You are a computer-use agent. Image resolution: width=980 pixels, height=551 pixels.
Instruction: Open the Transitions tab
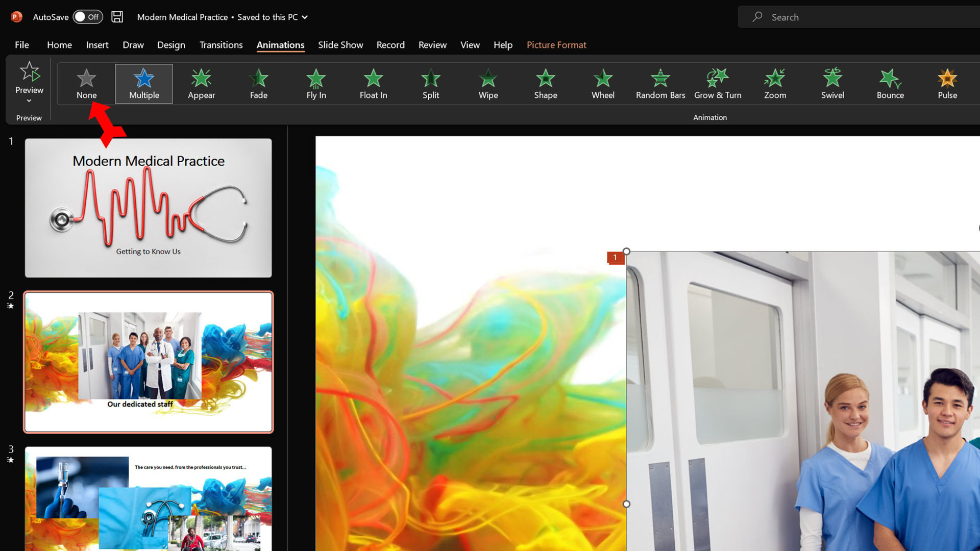point(221,45)
